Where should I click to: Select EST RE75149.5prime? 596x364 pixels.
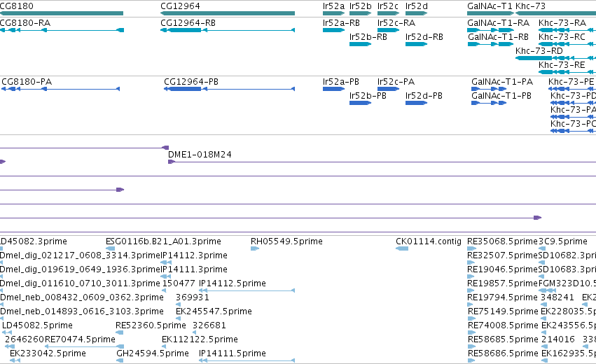(x=471, y=318)
